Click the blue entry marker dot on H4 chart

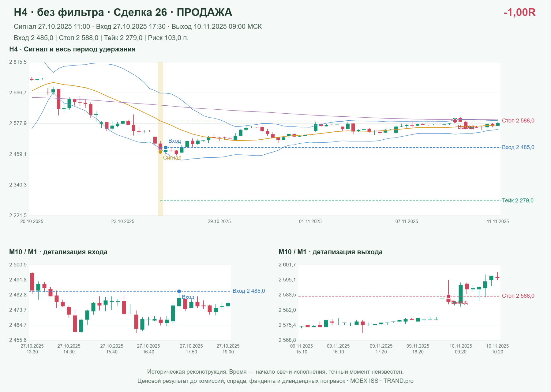point(166,148)
